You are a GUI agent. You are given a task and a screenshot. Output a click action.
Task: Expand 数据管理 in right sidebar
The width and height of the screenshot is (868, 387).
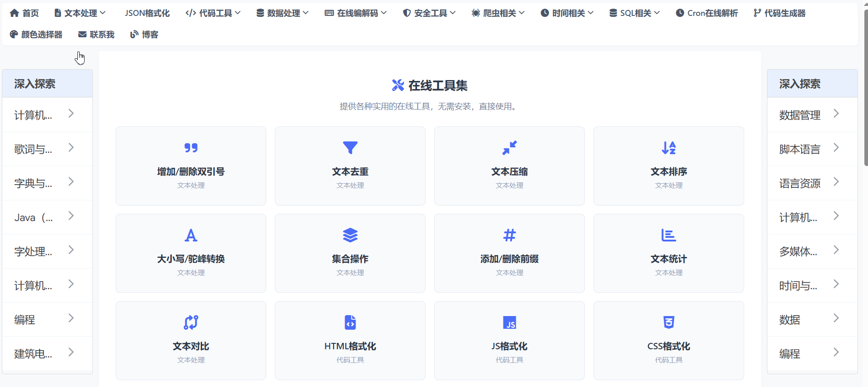click(812, 115)
